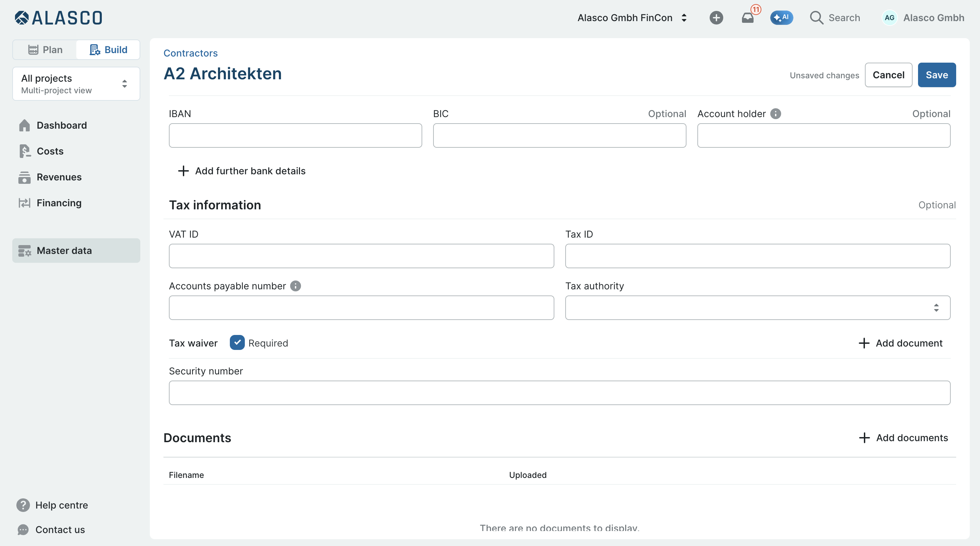Show Account holder info tooltip icon
This screenshot has height=546, width=980.
point(775,114)
